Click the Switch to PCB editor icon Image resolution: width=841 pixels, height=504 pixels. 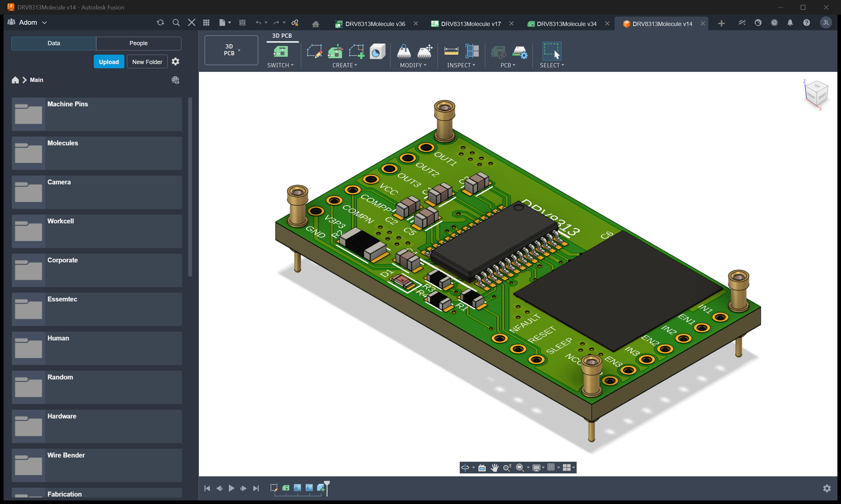(281, 51)
